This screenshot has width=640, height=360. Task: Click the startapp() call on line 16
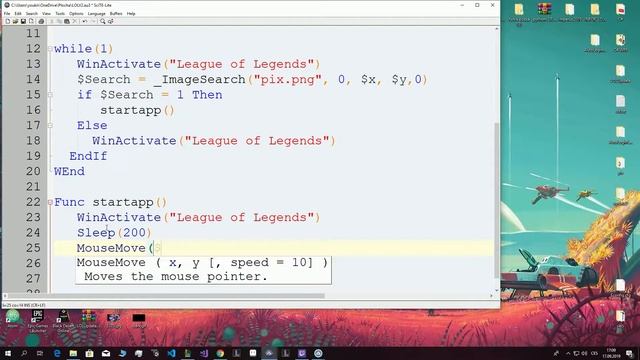point(138,110)
